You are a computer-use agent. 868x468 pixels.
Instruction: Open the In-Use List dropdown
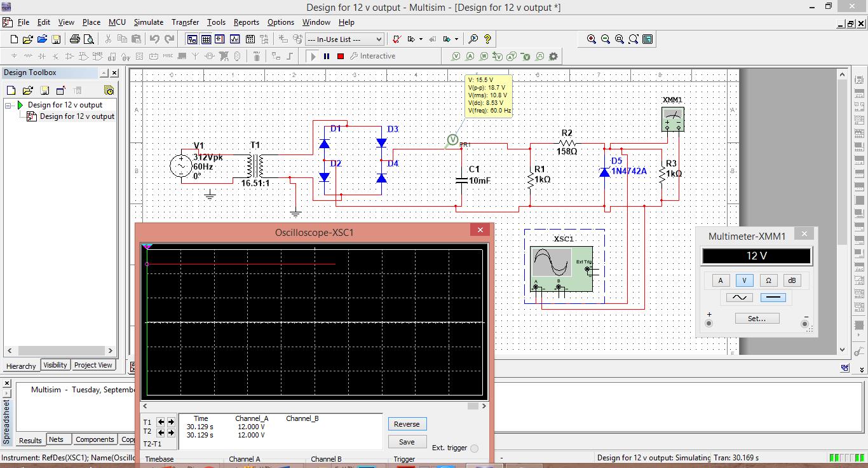(x=379, y=39)
